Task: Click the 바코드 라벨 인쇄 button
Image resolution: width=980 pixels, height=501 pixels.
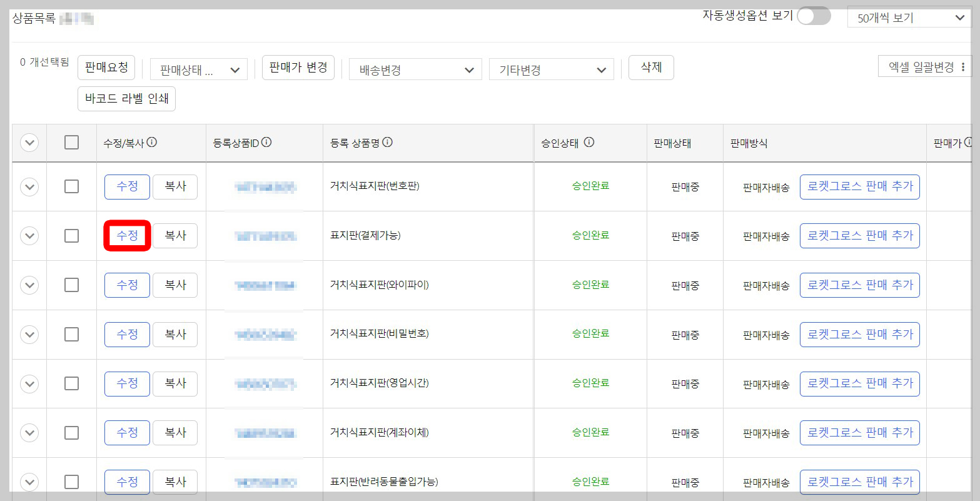Action: pyautogui.click(x=126, y=98)
